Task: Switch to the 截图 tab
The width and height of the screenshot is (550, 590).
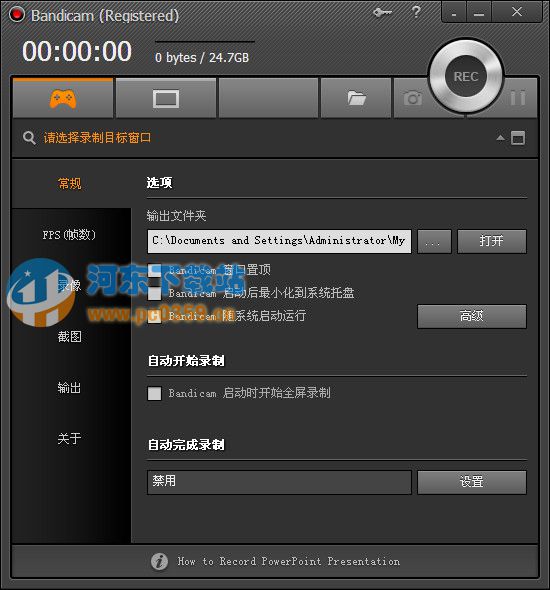Action: (69, 336)
